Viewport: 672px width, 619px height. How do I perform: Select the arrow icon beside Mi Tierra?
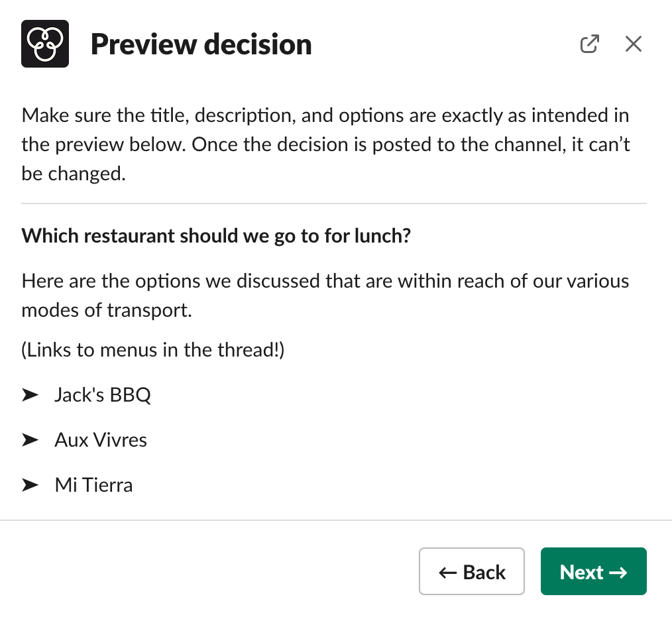[x=30, y=484]
